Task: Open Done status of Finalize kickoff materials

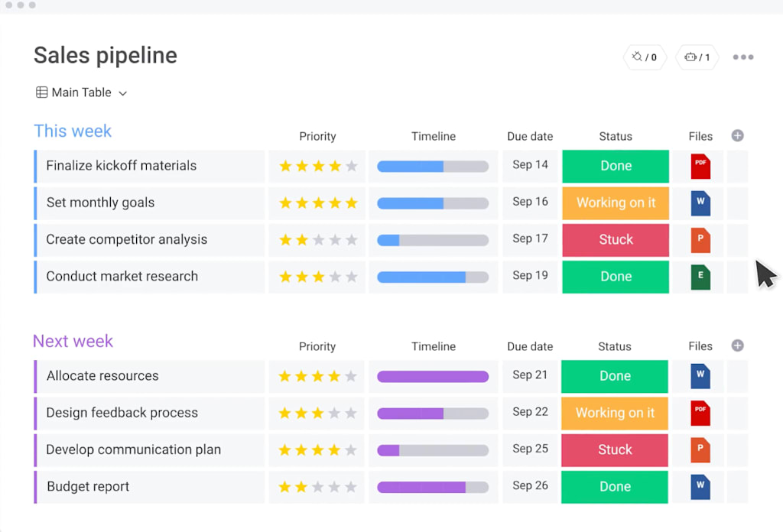Action: [x=616, y=166]
